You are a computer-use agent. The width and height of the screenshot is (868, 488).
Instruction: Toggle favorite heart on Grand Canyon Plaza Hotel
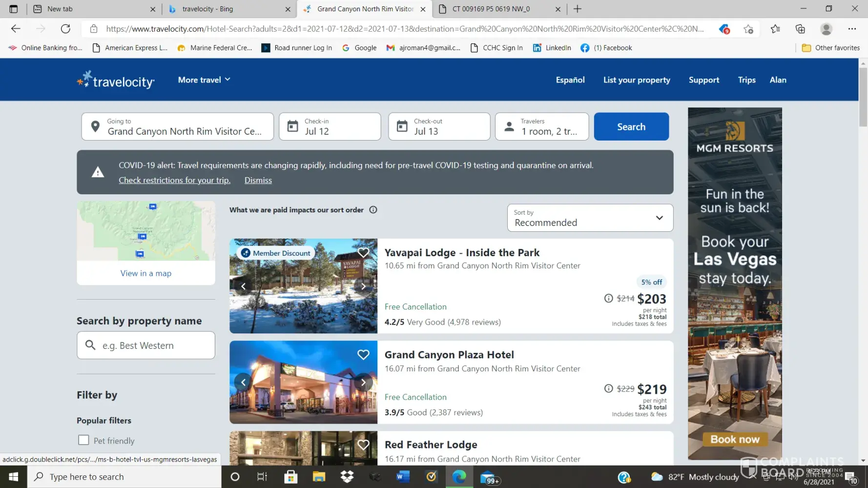click(363, 355)
